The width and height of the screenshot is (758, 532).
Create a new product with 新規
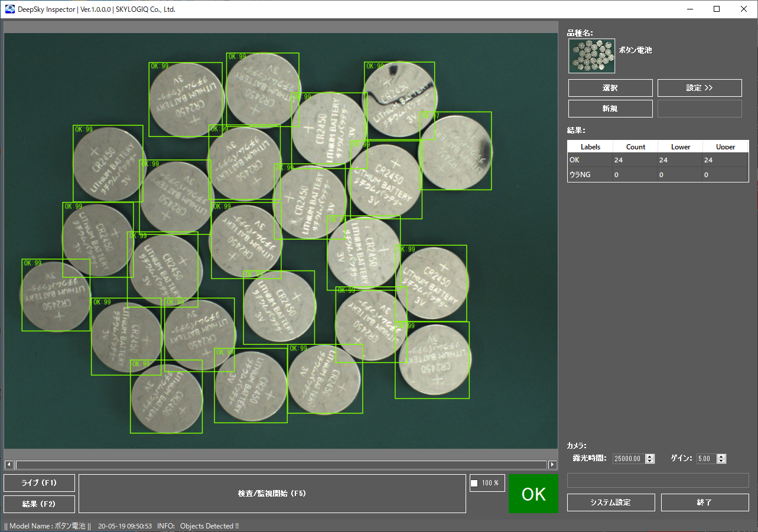[x=610, y=109]
